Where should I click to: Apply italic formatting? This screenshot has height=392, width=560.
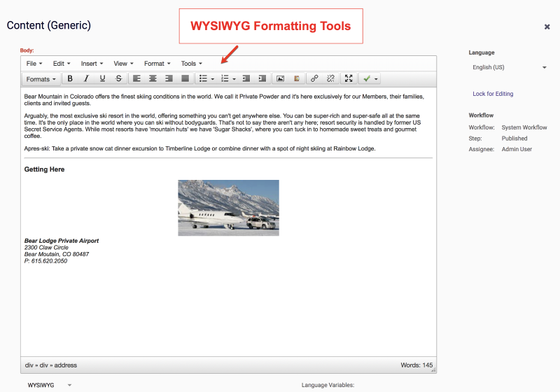(x=86, y=78)
